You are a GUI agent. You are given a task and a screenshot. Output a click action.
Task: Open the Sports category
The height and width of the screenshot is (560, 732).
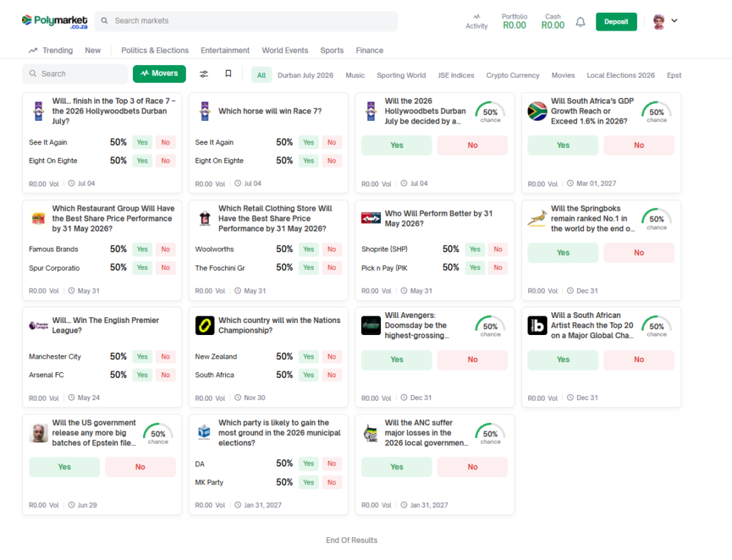click(332, 51)
